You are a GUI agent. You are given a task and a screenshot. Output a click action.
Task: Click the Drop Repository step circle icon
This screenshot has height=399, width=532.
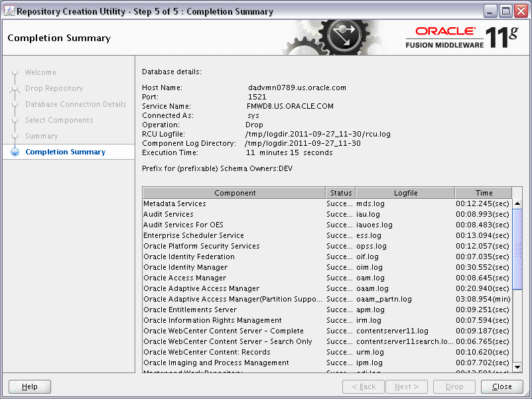(15, 88)
